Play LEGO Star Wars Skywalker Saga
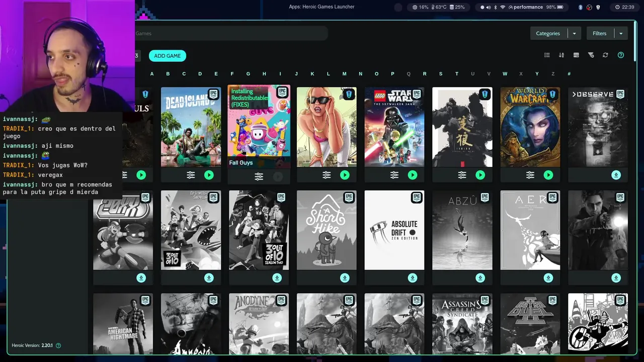 coord(413,175)
